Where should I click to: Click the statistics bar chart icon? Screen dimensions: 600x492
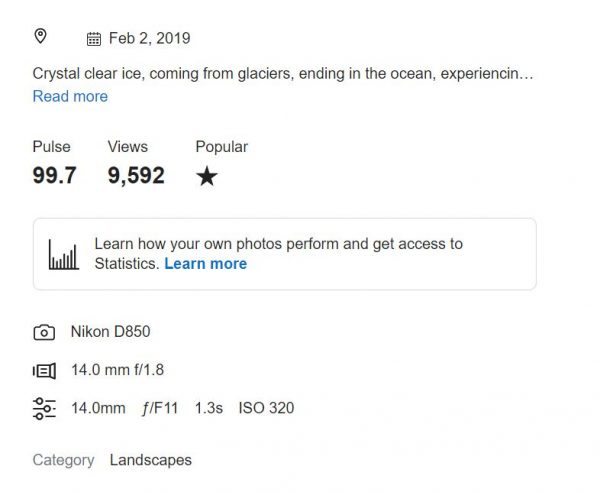(64, 254)
